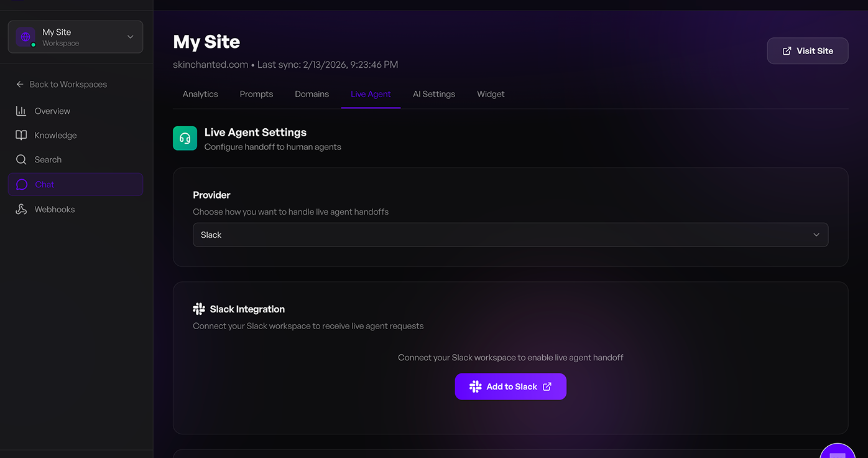Open the Prompts tab
Image resolution: width=868 pixels, height=458 pixels.
(x=256, y=95)
